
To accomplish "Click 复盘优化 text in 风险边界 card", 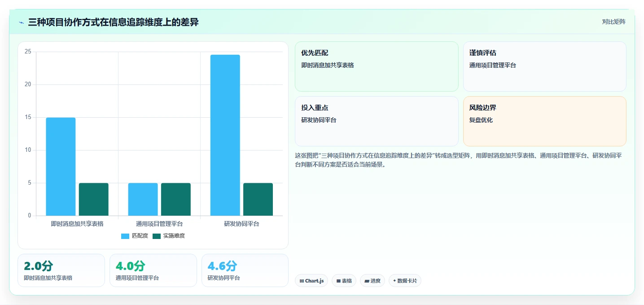I will pyautogui.click(x=481, y=120).
